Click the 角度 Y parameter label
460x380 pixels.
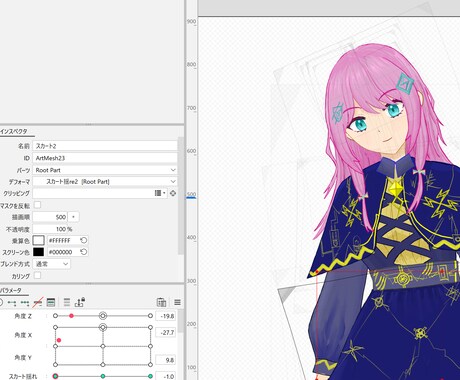pyautogui.click(x=23, y=358)
